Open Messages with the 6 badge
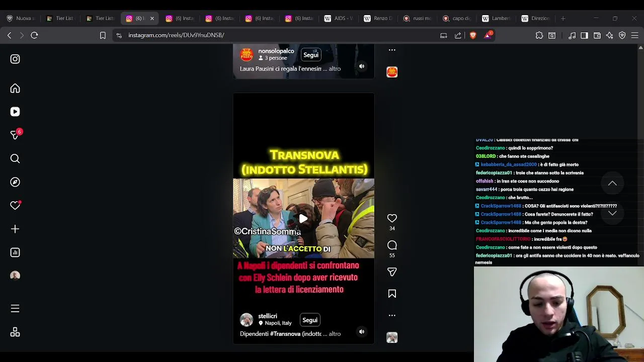 click(15, 135)
